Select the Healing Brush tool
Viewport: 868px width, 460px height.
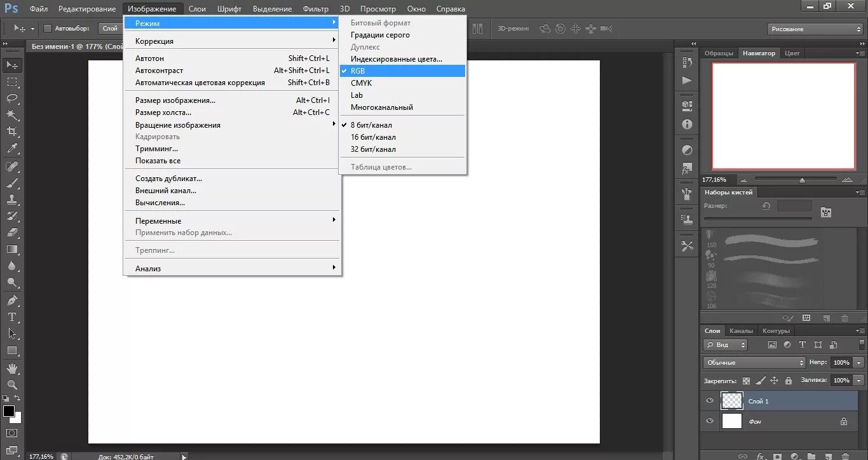12,166
